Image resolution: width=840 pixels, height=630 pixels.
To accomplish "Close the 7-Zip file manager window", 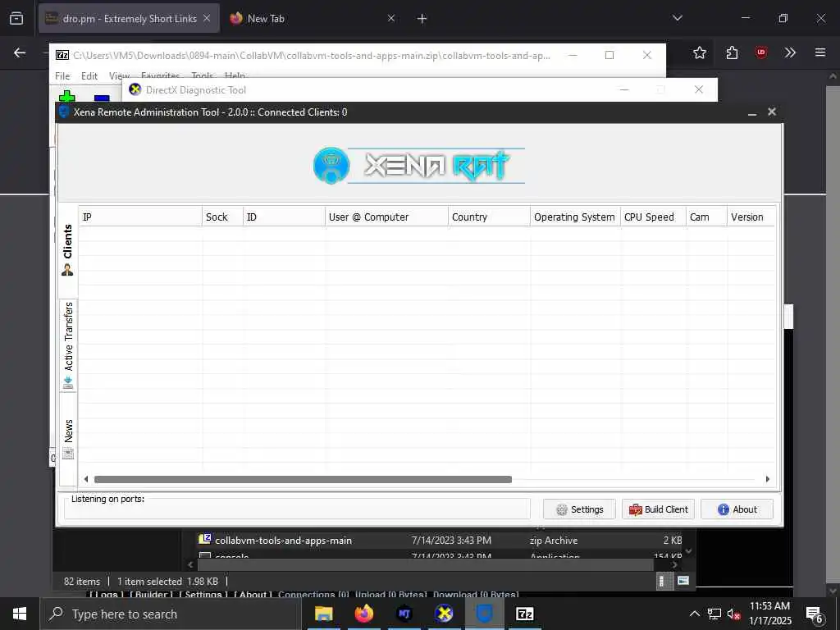I will point(646,55).
